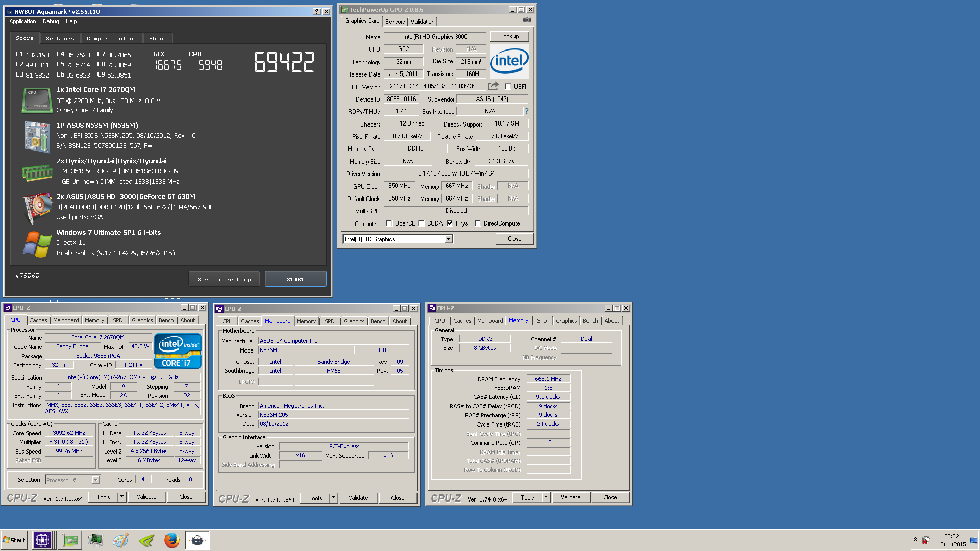
Task: Toggle the PhysX checkbox
Action: coord(450,223)
